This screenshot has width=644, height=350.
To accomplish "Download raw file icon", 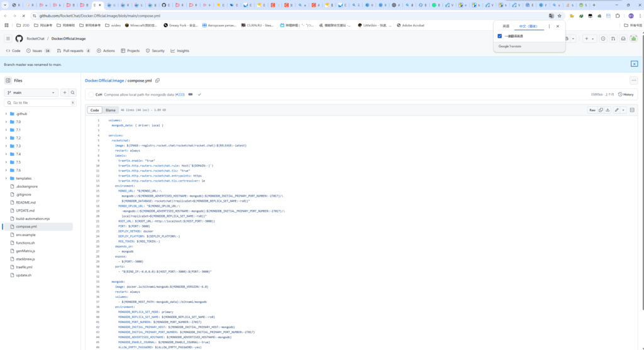I will [608, 110].
